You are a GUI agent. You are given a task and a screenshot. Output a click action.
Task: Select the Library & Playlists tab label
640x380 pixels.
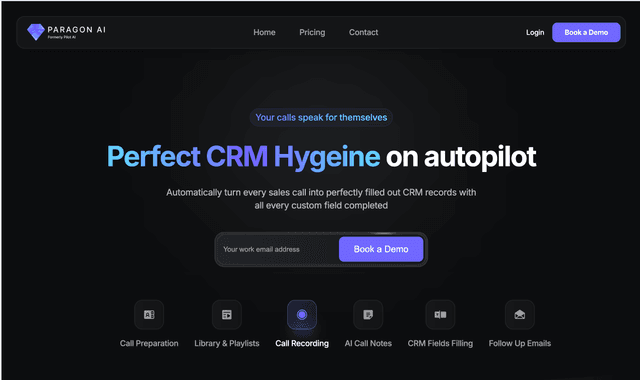(227, 343)
